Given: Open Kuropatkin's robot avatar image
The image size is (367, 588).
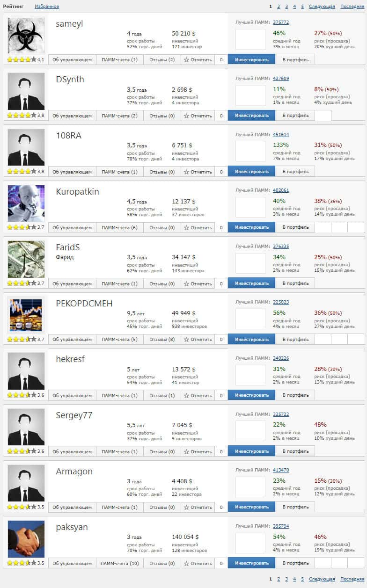Looking at the screenshot, I should (26, 203).
